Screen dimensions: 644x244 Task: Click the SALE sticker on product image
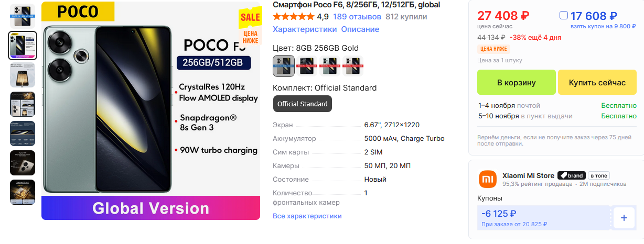click(x=250, y=17)
